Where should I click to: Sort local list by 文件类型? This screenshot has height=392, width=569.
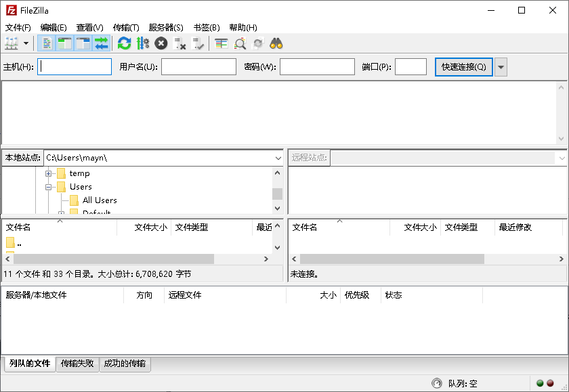(211, 227)
